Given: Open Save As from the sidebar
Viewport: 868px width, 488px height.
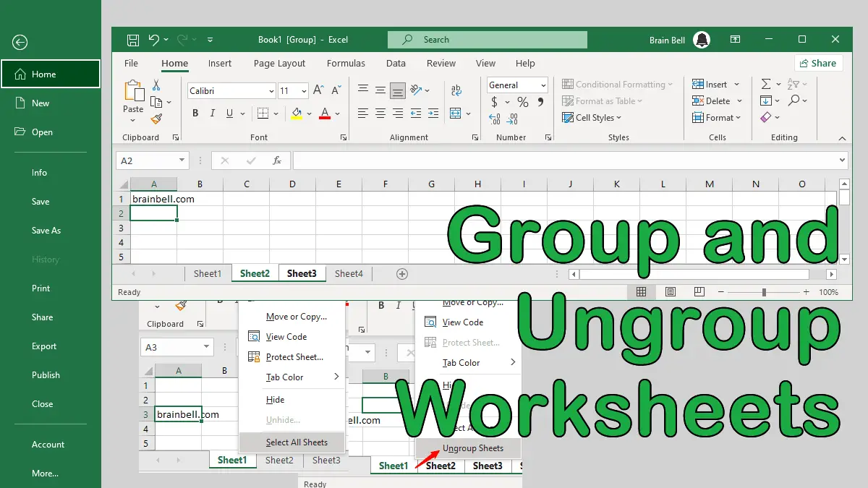Looking at the screenshot, I should pos(46,230).
